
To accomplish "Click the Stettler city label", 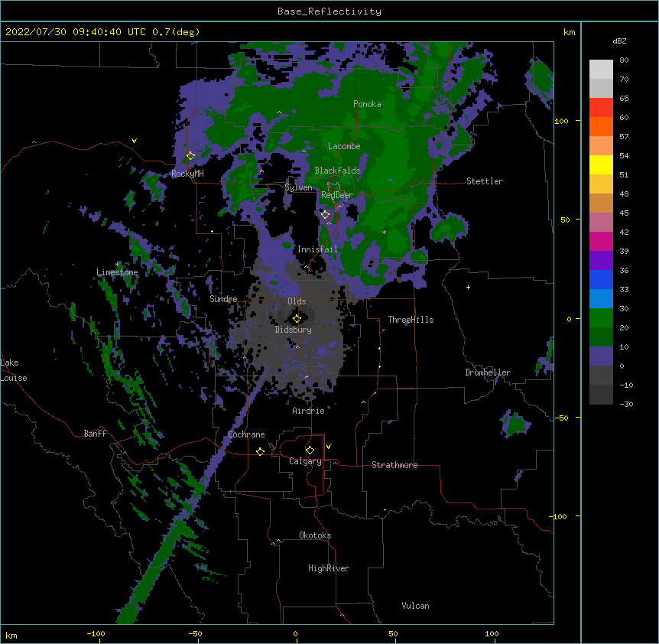I will click(x=485, y=181).
